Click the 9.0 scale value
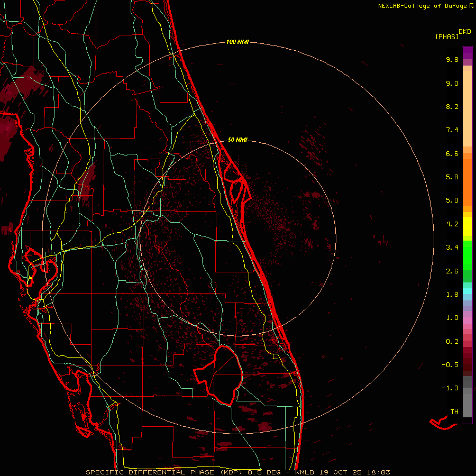The image size is (476, 476). click(x=452, y=83)
